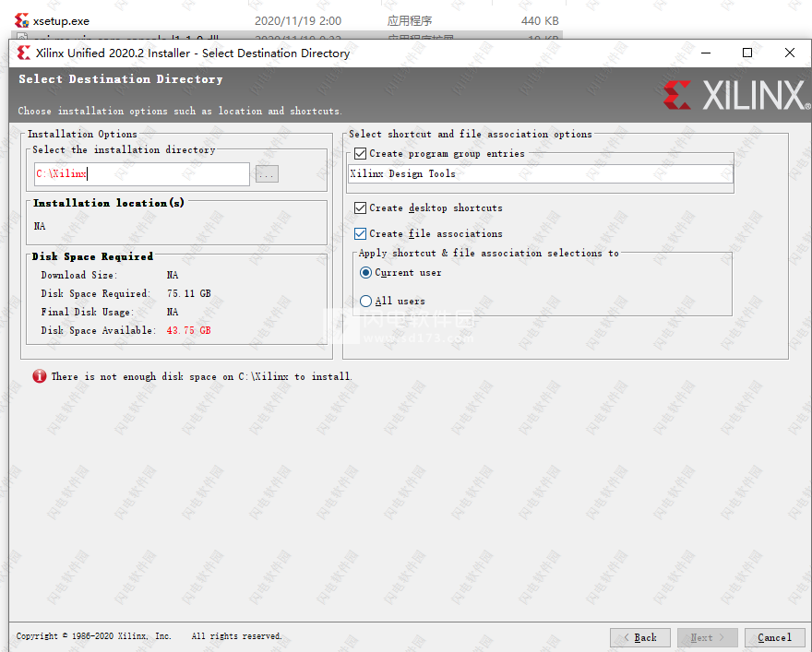Viewport: 812px width, 652px height.
Task: Minimize the Xilinx installer window
Action: pyautogui.click(x=706, y=53)
